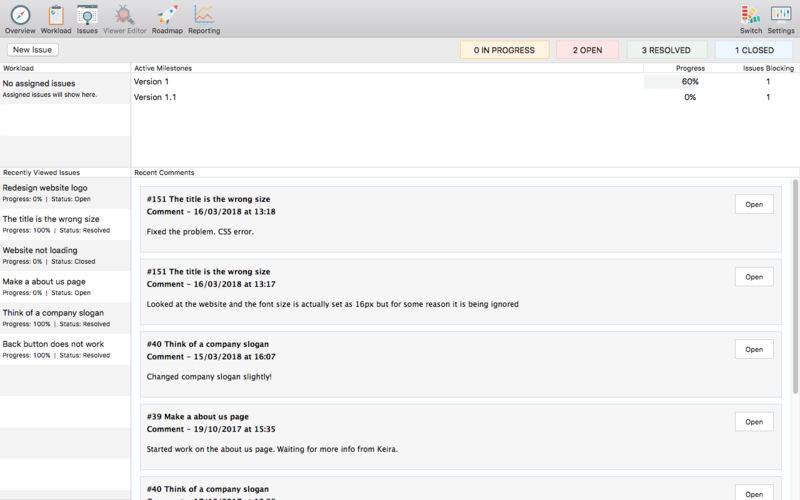
Task: Open the Workload clipboard icon
Action: (x=56, y=15)
